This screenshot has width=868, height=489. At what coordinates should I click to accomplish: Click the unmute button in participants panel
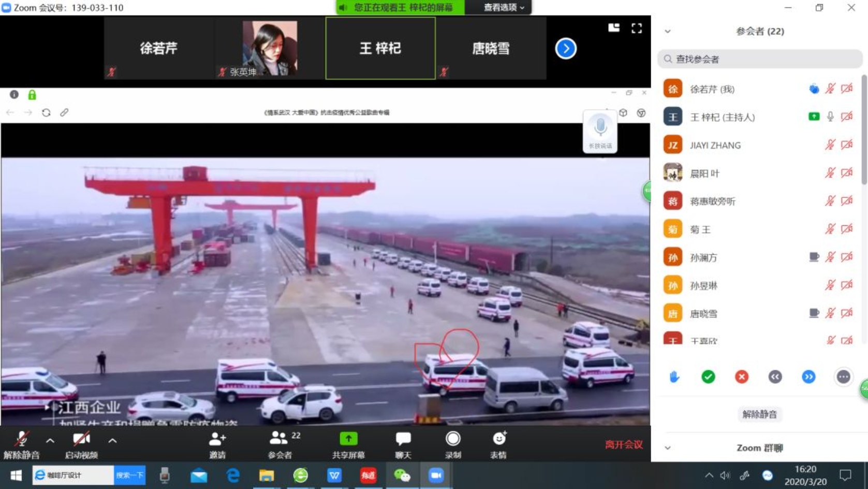[x=759, y=414]
